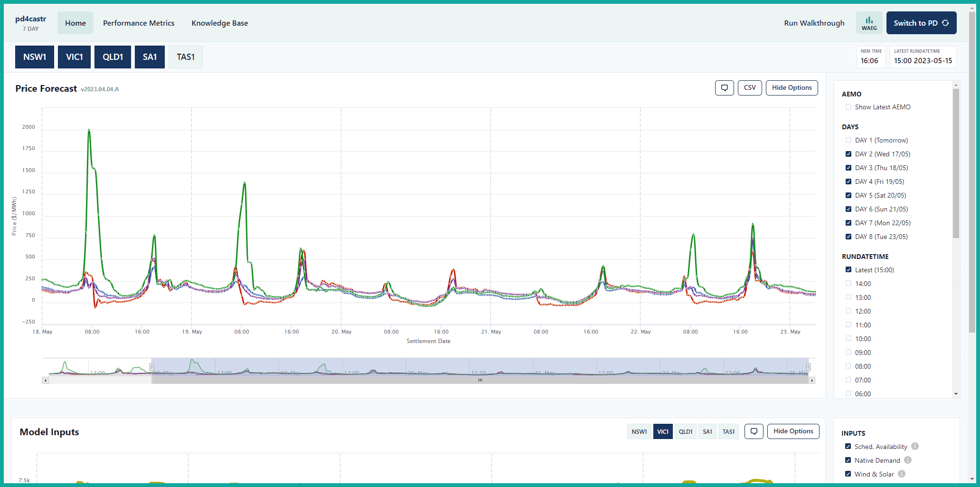
Task: Click the navigator left scroll arrow
Action: click(46, 381)
